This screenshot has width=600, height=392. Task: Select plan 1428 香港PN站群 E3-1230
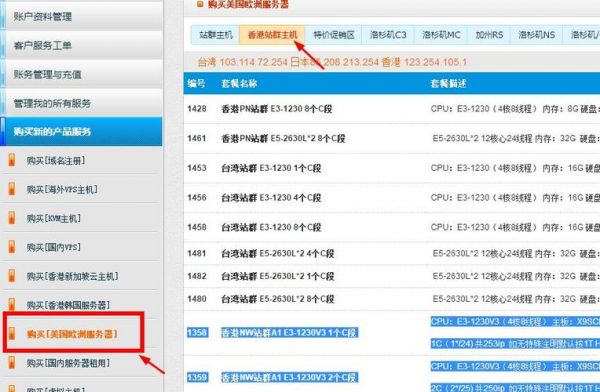pyautogui.click(x=391, y=109)
